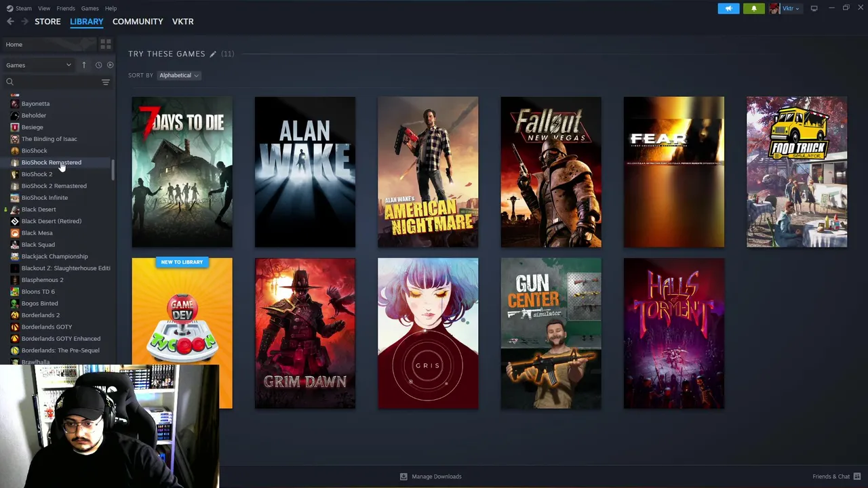Open Friends & Chat text link
Image resolution: width=868 pixels, height=488 pixels.
click(x=831, y=476)
